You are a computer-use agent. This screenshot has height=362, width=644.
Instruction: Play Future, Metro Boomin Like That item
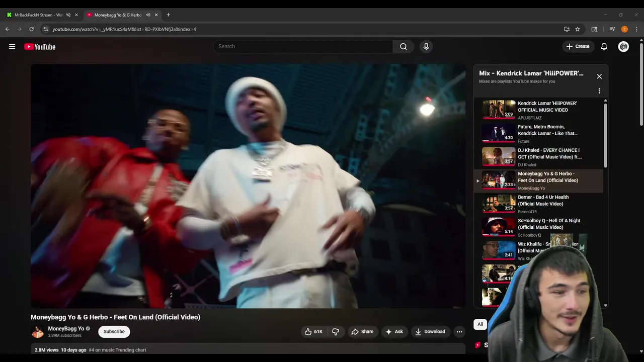point(539,133)
